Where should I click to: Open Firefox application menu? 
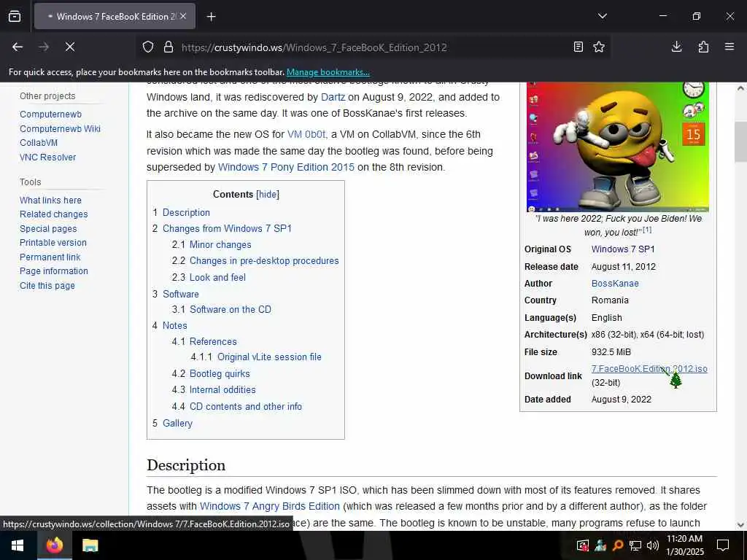(x=729, y=47)
